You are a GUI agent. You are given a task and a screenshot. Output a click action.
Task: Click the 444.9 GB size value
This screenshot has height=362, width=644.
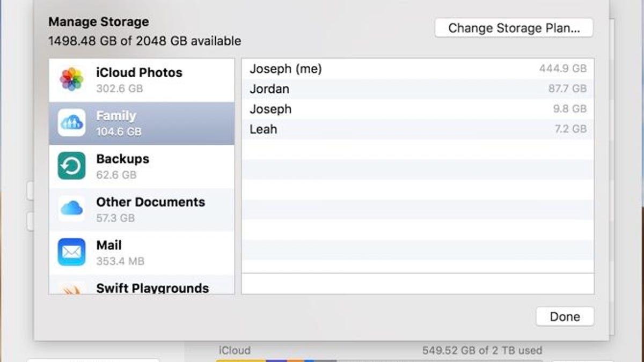coord(562,69)
